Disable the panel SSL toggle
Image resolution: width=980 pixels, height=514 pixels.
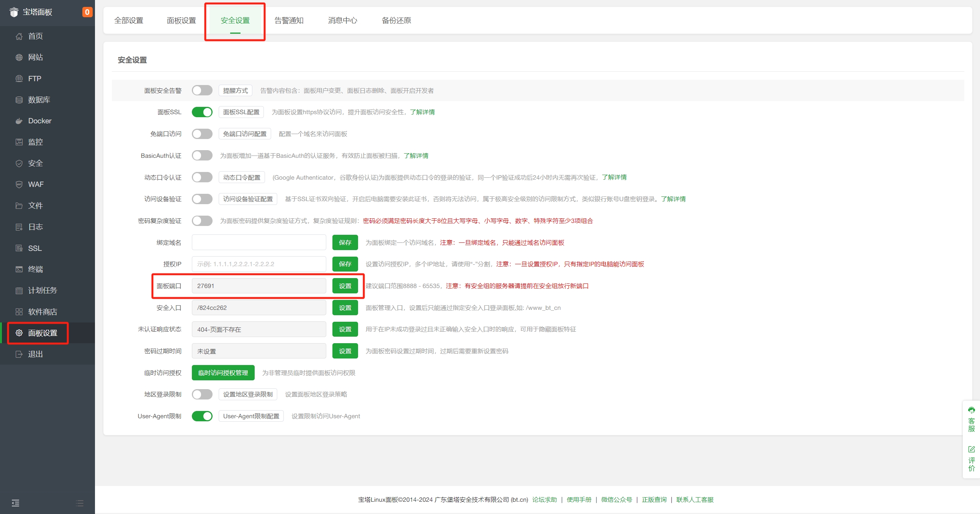point(202,112)
